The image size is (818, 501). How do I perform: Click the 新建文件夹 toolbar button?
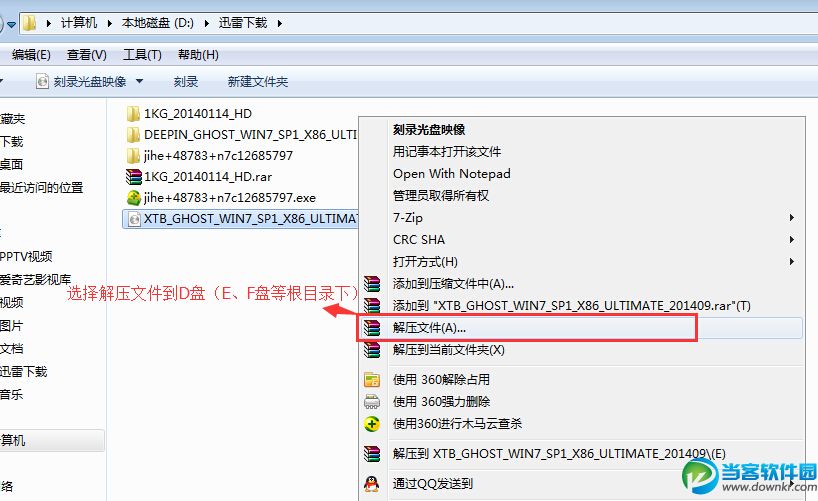pos(258,81)
